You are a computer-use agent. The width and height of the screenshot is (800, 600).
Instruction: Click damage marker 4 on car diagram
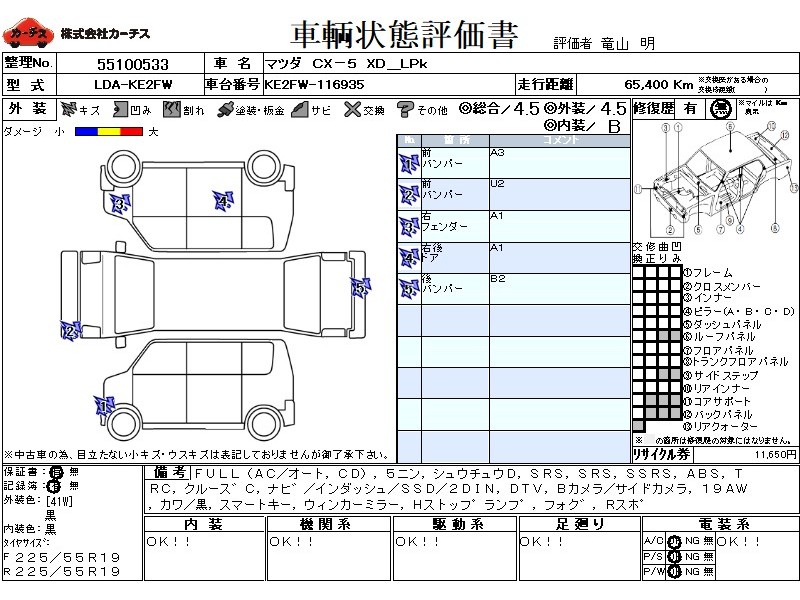[x=223, y=200]
